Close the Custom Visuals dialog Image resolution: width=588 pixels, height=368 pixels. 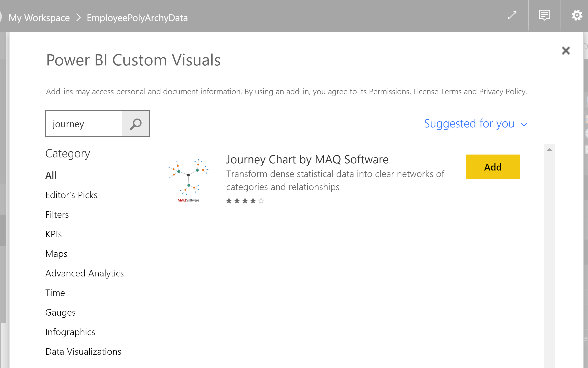565,51
